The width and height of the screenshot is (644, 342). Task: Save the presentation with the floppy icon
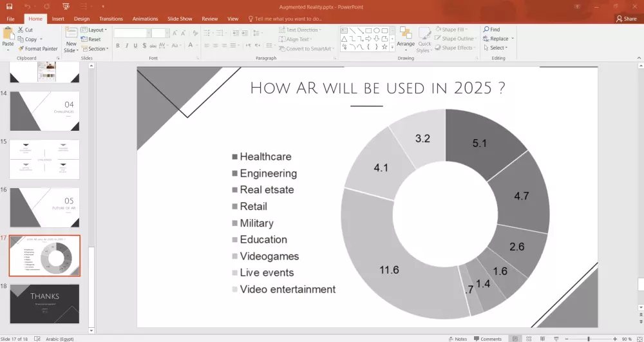coord(9,6)
